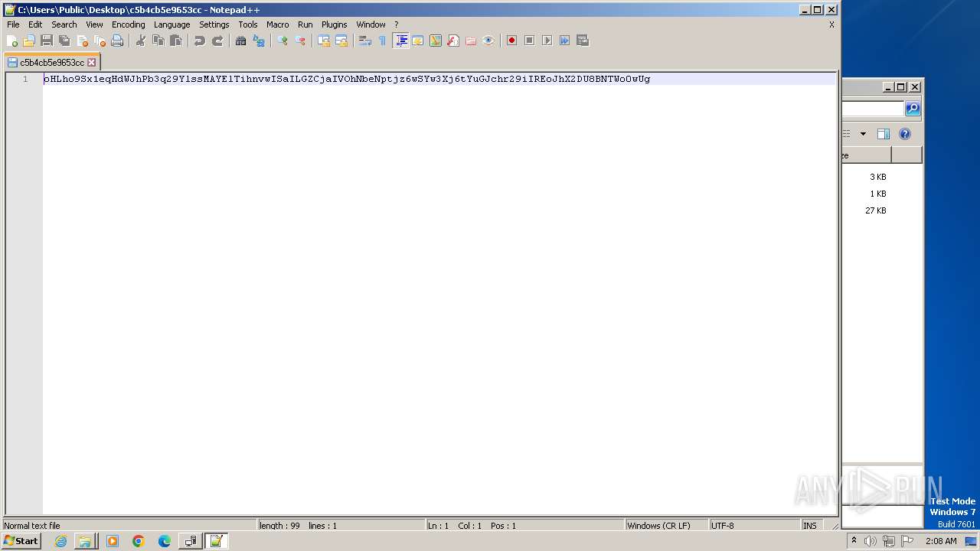The height and width of the screenshot is (551, 980).
Task: Open the Run menu
Action: click(305, 24)
